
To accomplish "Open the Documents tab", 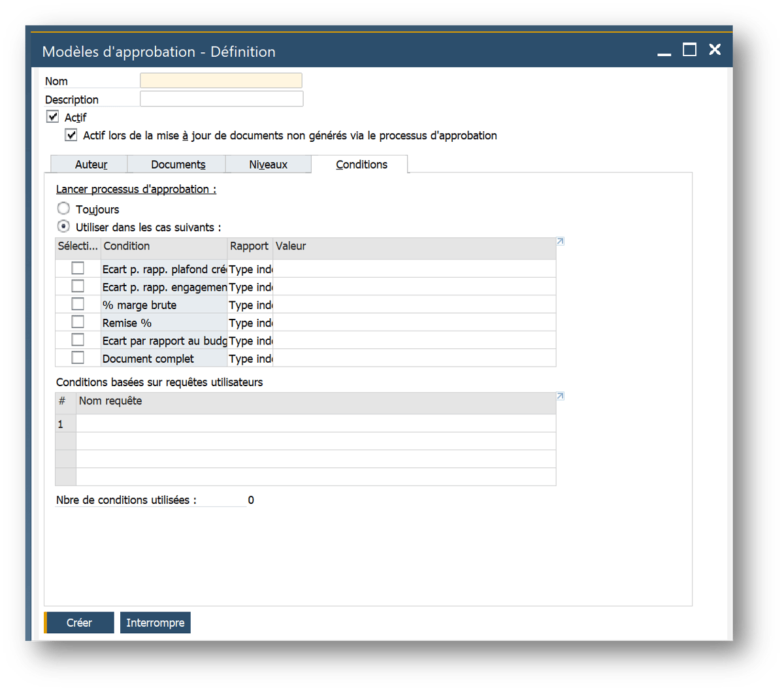I will (x=177, y=164).
